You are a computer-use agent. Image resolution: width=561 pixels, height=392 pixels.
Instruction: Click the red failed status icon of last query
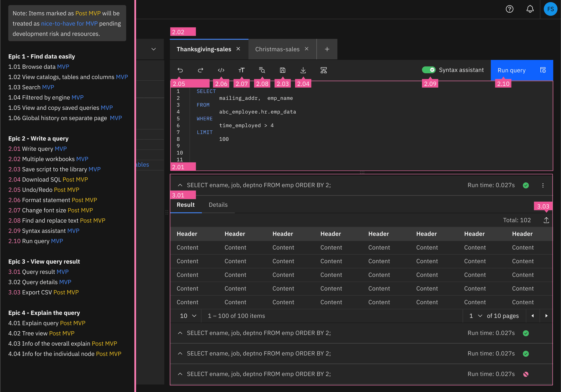[x=526, y=374]
